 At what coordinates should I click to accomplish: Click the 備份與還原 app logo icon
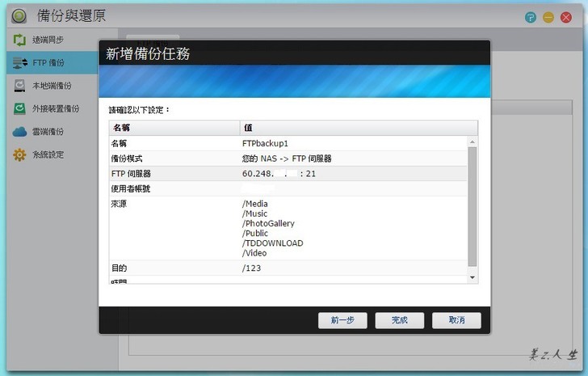(19, 16)
